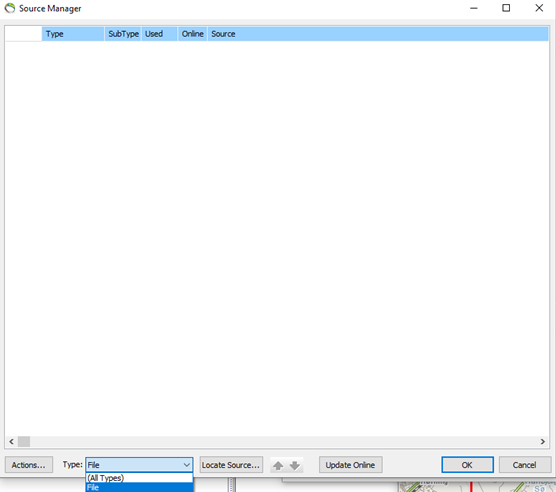The width and height of the screenshot is (556, 492).
Task: Click the Used column header
Action: 160,34
